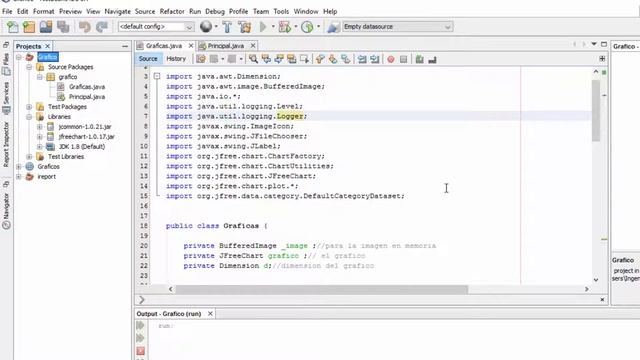Collapse the import block fold at line 3

pyautogui.click(x=157, y=76)
